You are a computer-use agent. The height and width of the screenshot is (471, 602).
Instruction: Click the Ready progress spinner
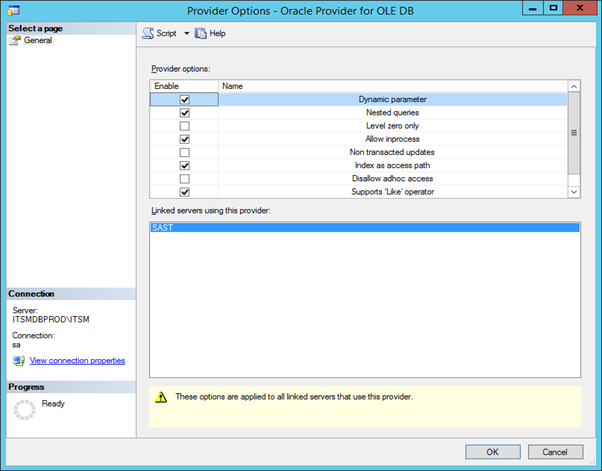pos(25,410)
